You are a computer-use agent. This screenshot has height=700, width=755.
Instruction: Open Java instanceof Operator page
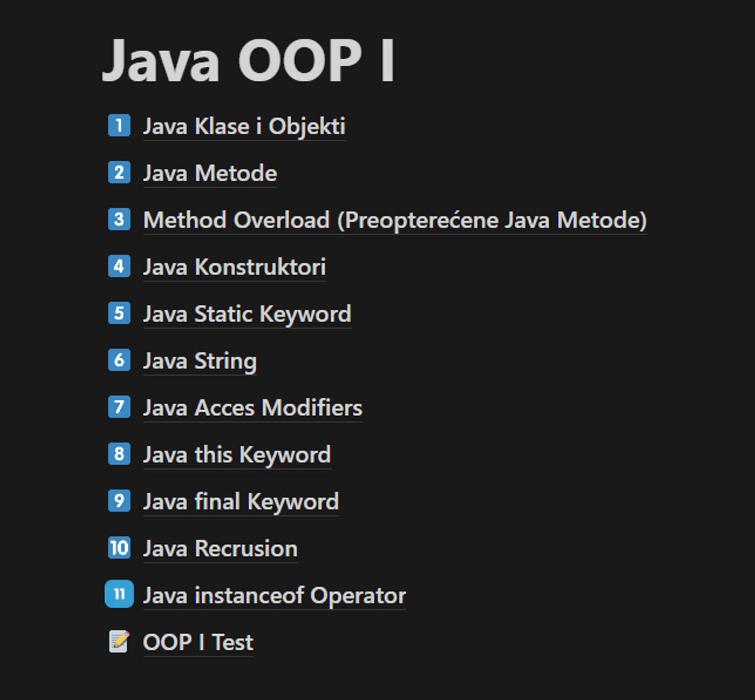[x=274, y=596]
